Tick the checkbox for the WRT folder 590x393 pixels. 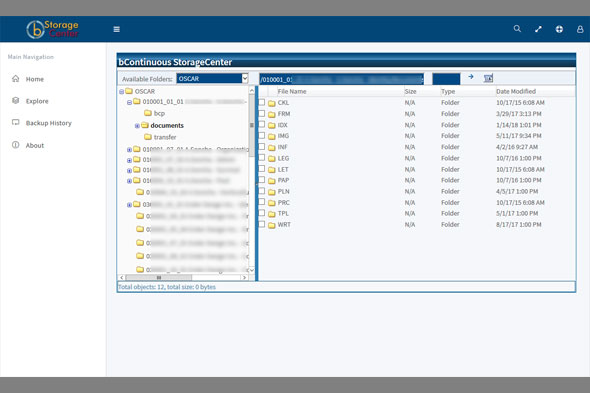pos(262,224)
